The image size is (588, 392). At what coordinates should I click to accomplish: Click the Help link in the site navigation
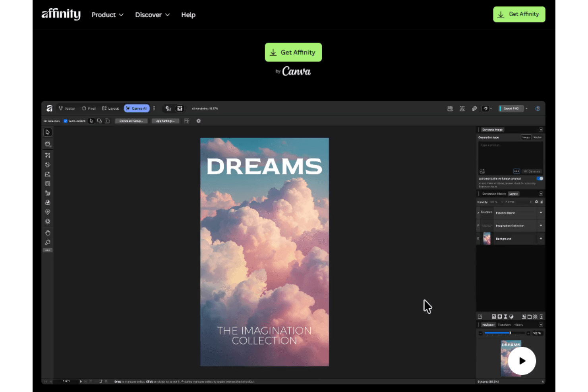pyautogui.click(x=188, y=15)
